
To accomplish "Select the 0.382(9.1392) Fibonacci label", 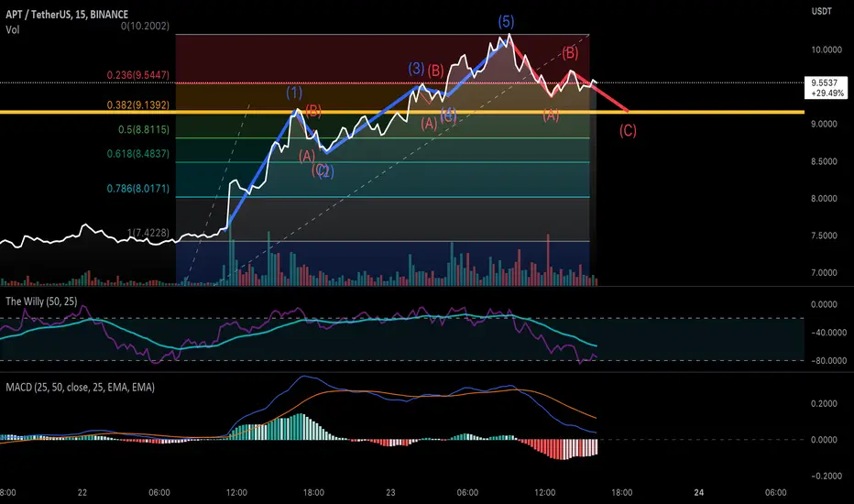I will [137, 104].
